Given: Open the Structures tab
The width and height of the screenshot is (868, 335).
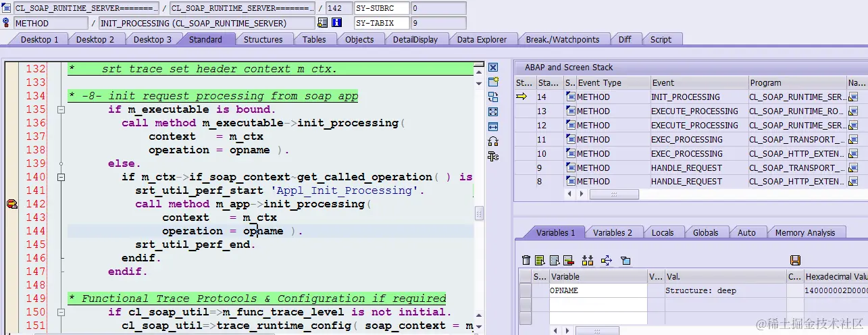Looking at the screenshot, I should (x=263, y=39).
